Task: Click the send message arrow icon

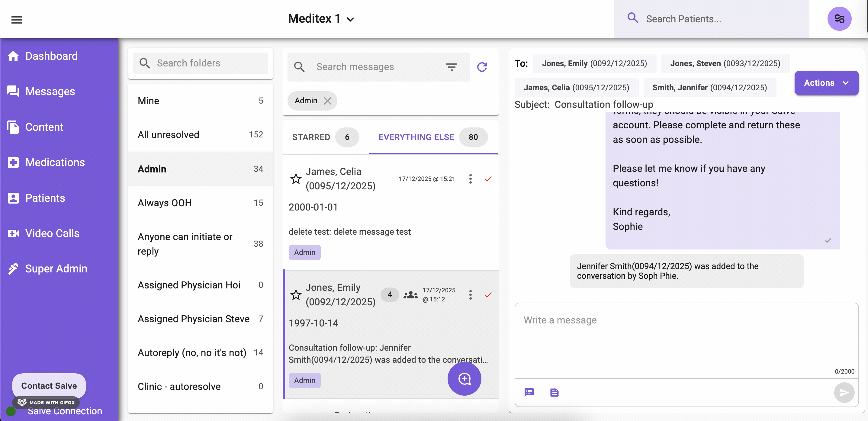Action: pyautogui.click(x=844, y=392)
